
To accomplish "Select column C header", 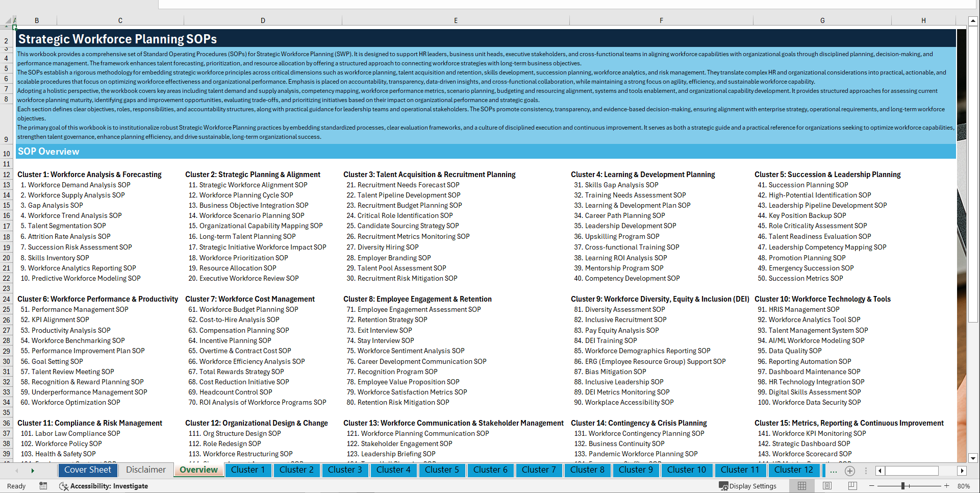I will coord(120,20).
